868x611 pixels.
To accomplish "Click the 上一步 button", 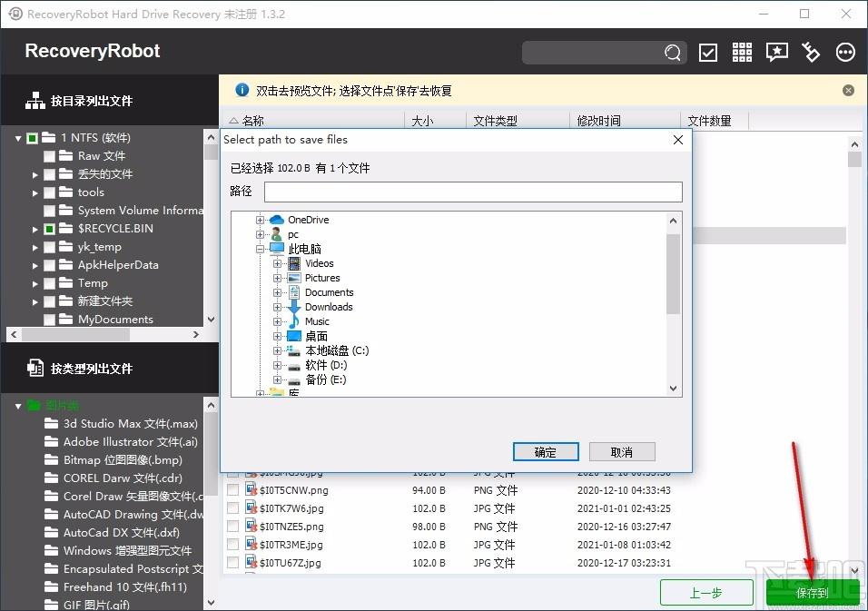I will click(x=706, y=593).
